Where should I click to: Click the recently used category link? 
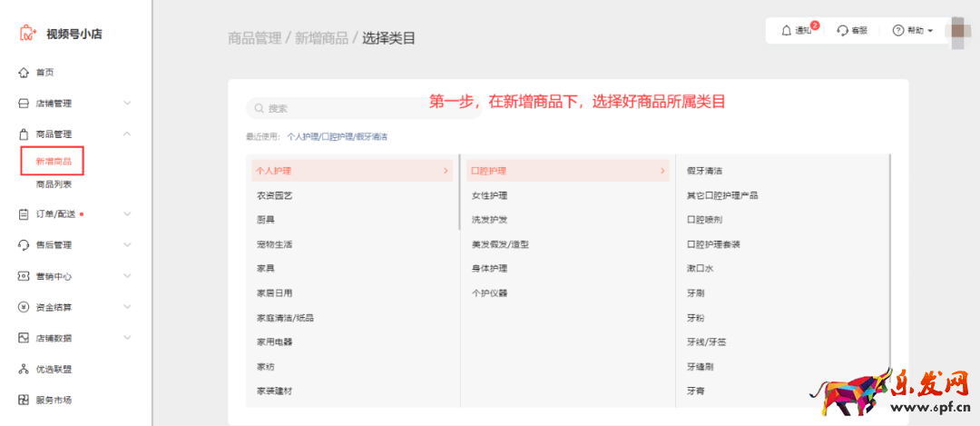(337, 136)
